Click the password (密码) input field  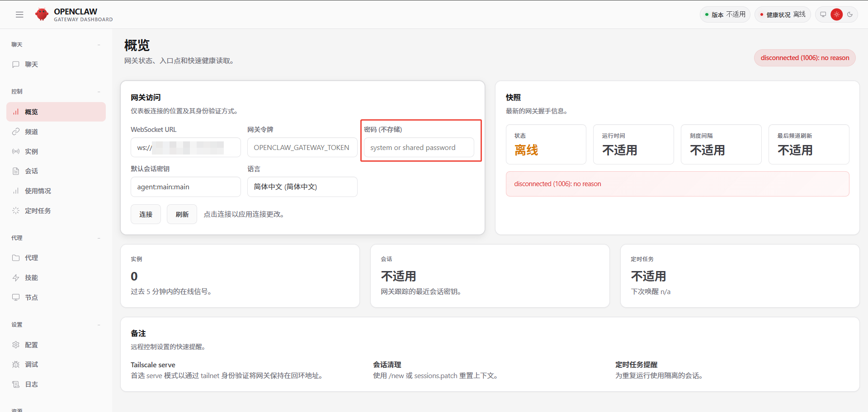click(x=419, y=148)
